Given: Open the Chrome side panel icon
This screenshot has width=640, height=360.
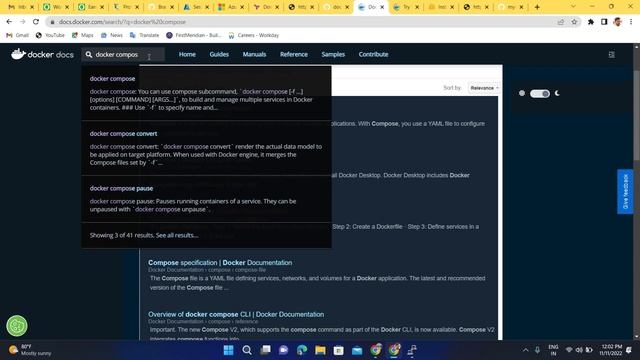Looking at the screenshot, I should coord(604,22).
